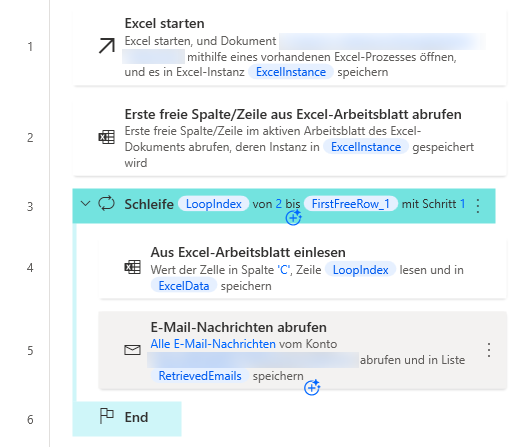Click line number 3
The height and width of the screenshot is (447, 521).
tap(30, 207)
